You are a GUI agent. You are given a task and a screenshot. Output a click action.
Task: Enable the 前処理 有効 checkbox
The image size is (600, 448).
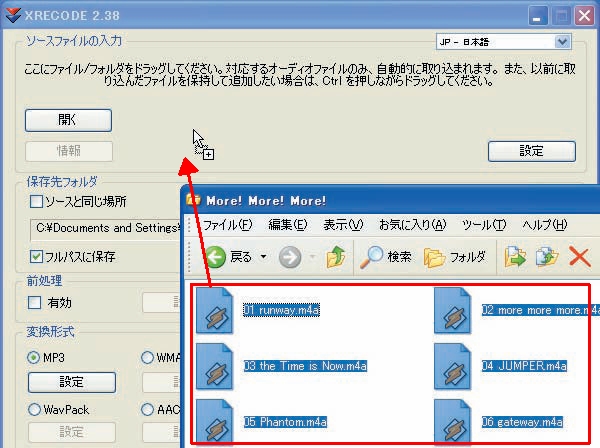click(x=34, y=303)
